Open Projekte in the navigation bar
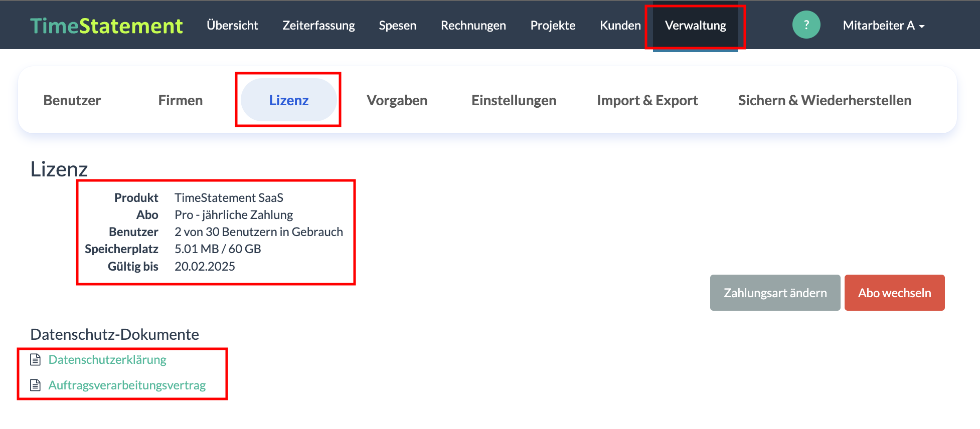 pyautogui.click(x=553, y=26)
